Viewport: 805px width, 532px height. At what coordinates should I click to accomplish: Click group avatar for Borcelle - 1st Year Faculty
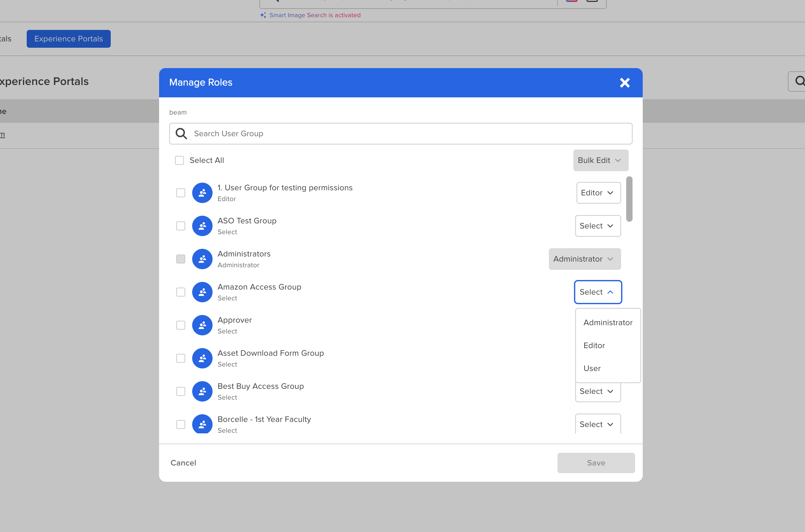[x=202, y=424]
